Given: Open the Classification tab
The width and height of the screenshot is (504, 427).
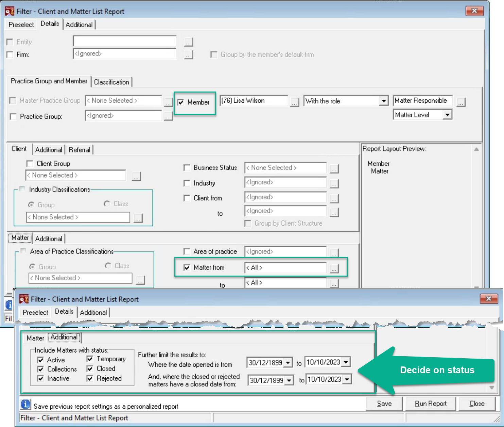Looking at the screenshot, I should 111,82.
